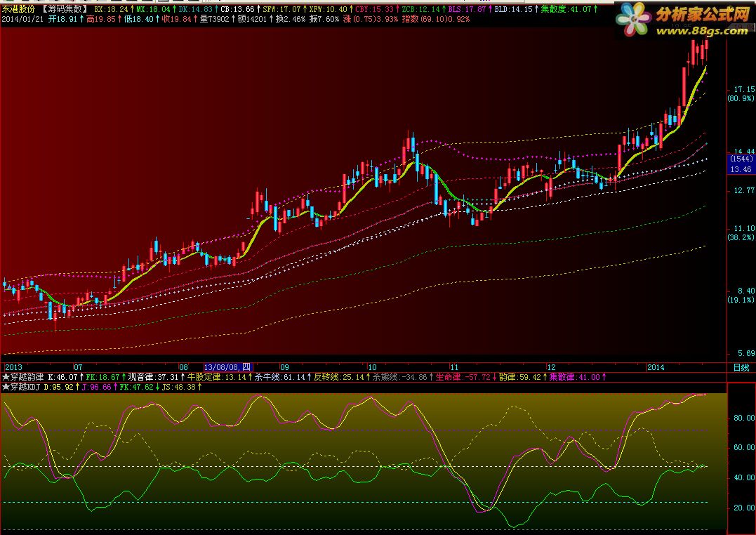This screenshot has height=535, width=756.
Task: Click the turnover rate 换2.46%
Action: tap(290, 19)
